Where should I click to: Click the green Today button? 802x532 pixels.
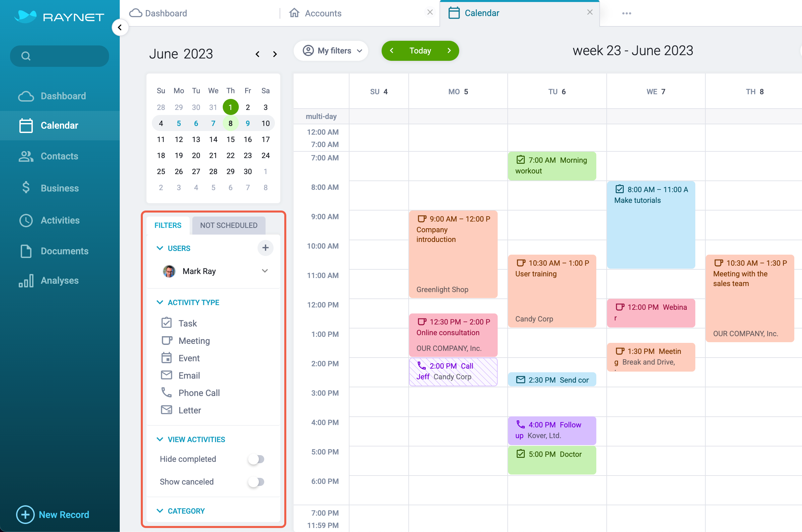[x=420, y=51]
